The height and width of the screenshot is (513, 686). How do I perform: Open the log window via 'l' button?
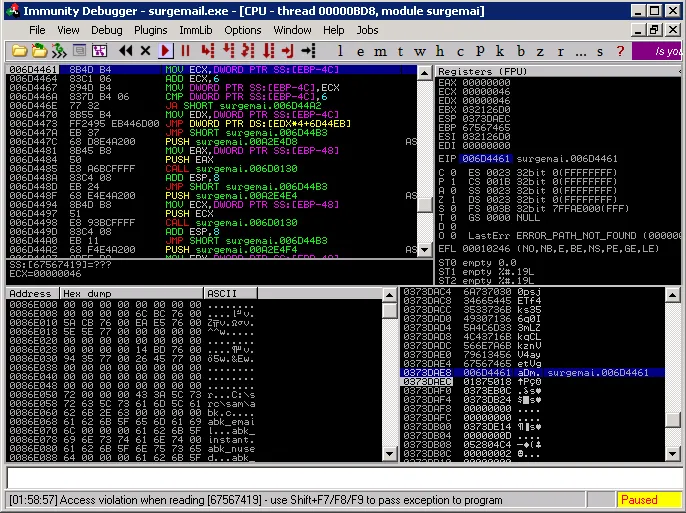pyautogui.click(x=341, y=50)
